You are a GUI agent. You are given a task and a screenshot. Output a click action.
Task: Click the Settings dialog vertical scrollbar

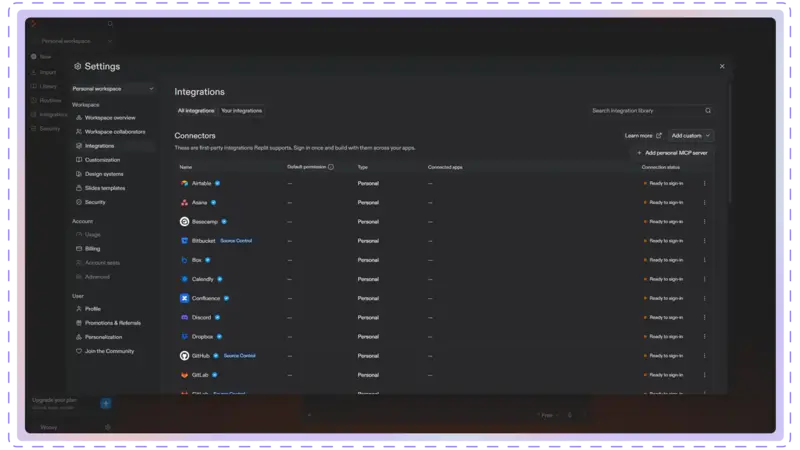[x=730, y=143]
